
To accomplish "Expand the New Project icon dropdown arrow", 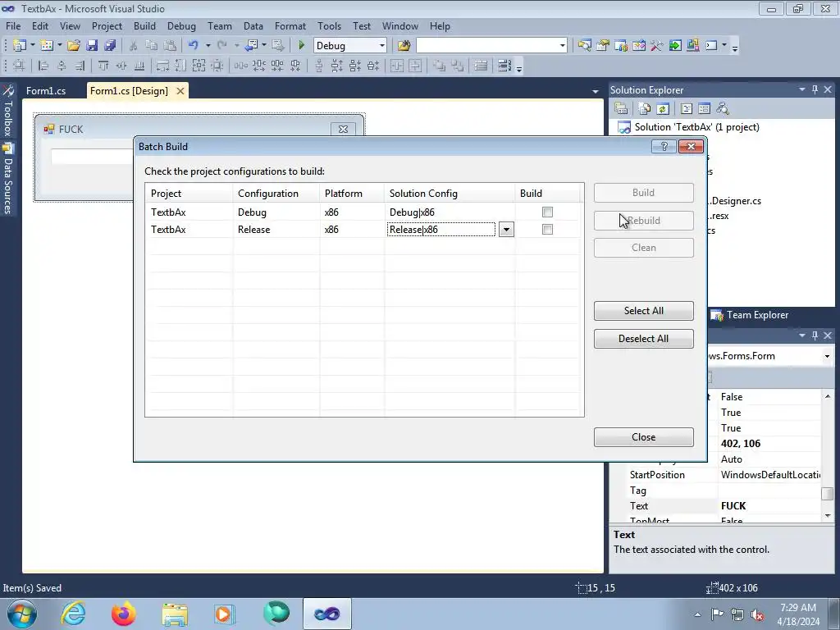I will [32, 46].
